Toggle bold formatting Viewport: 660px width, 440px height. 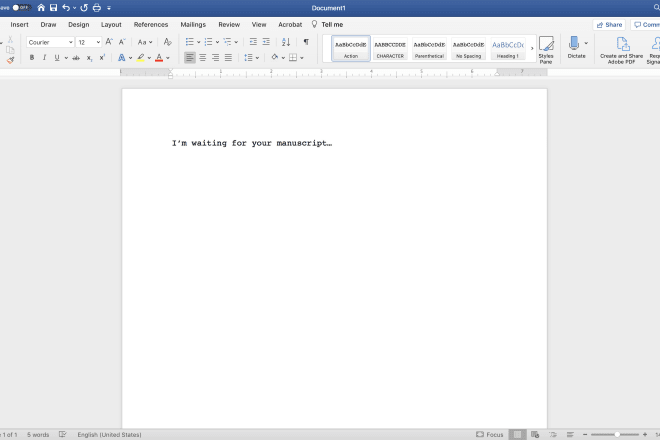(x=32, y=58)
